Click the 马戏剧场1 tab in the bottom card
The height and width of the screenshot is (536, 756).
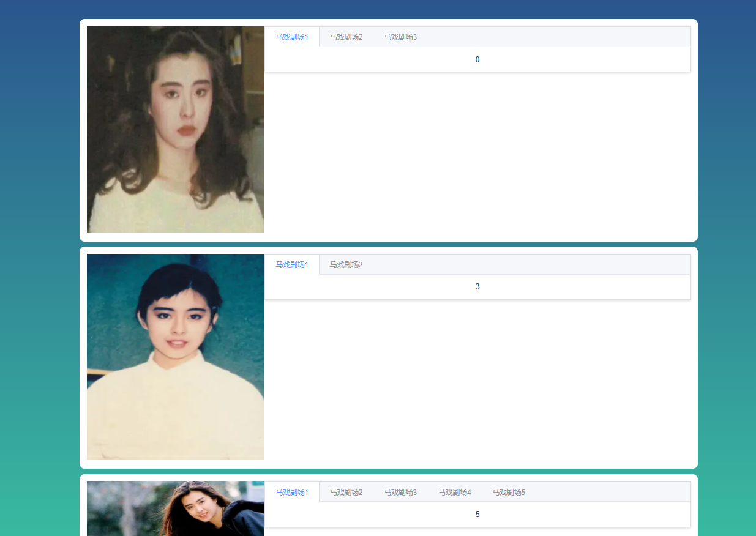[292, 492]
